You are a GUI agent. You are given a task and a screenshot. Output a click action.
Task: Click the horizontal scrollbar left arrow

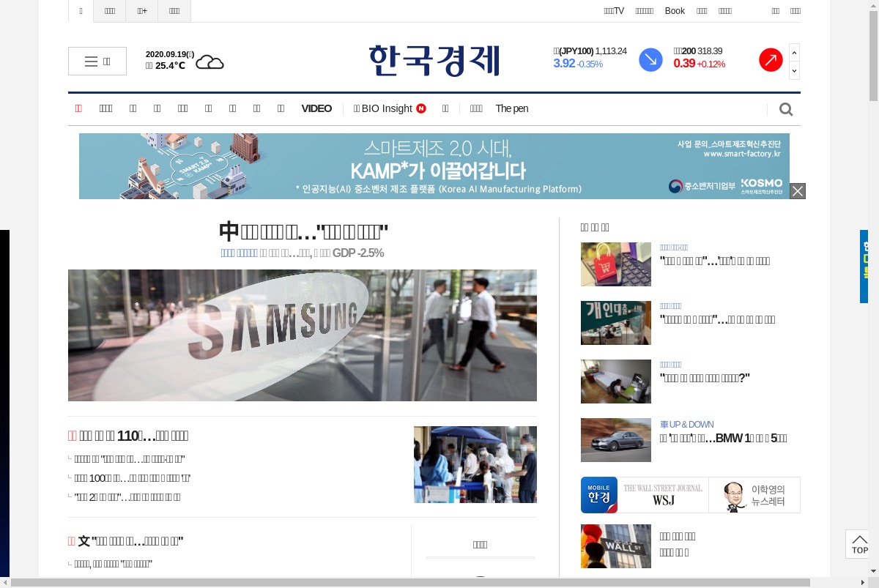point(5,583)
